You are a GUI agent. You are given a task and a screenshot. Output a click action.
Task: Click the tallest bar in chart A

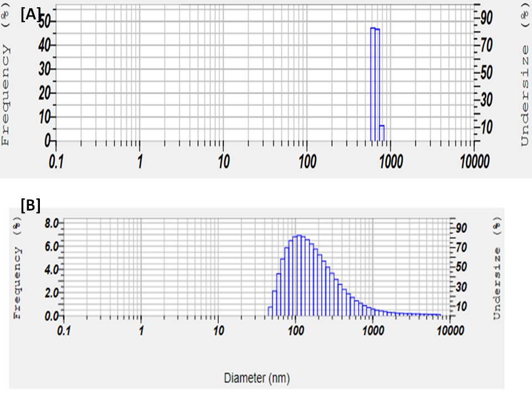pos(373,83)
